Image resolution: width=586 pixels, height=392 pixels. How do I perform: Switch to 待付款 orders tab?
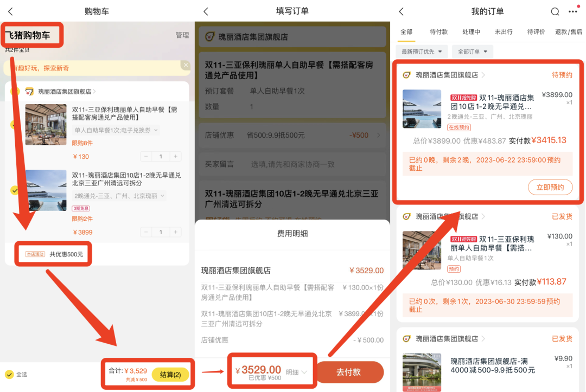coord(438,32)
